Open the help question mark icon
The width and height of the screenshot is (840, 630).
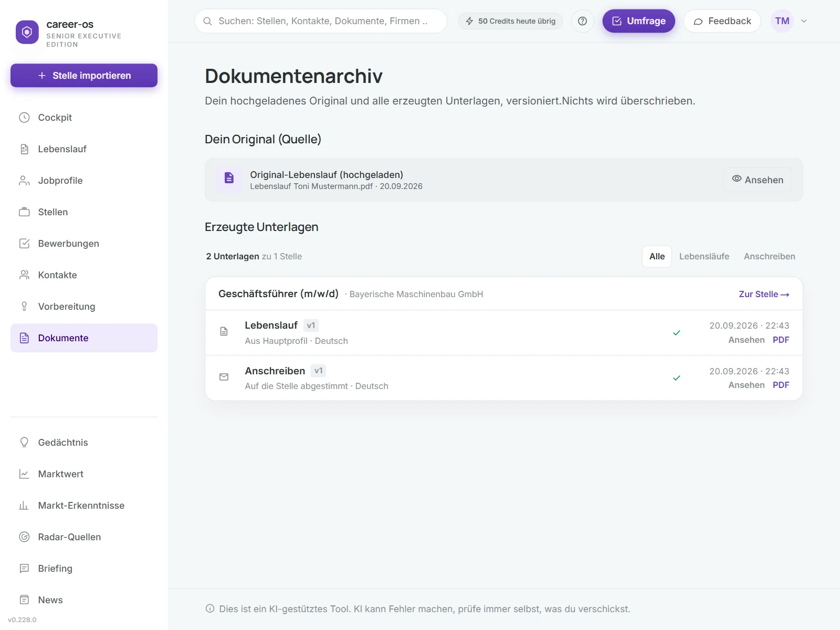point(582,21)
